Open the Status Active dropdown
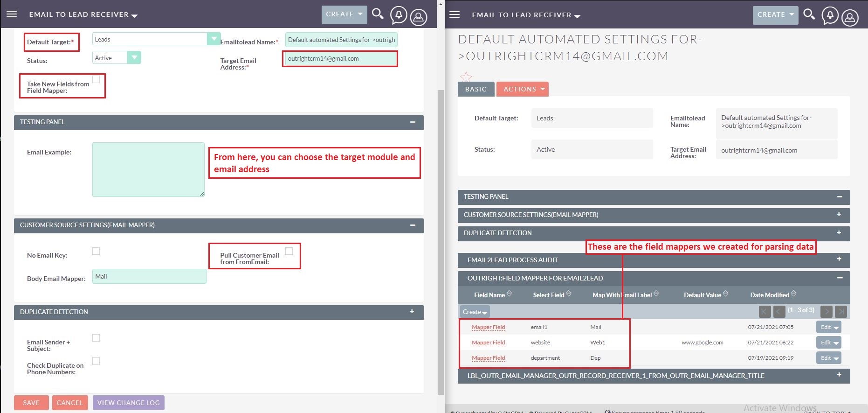 tap(134, 57)
